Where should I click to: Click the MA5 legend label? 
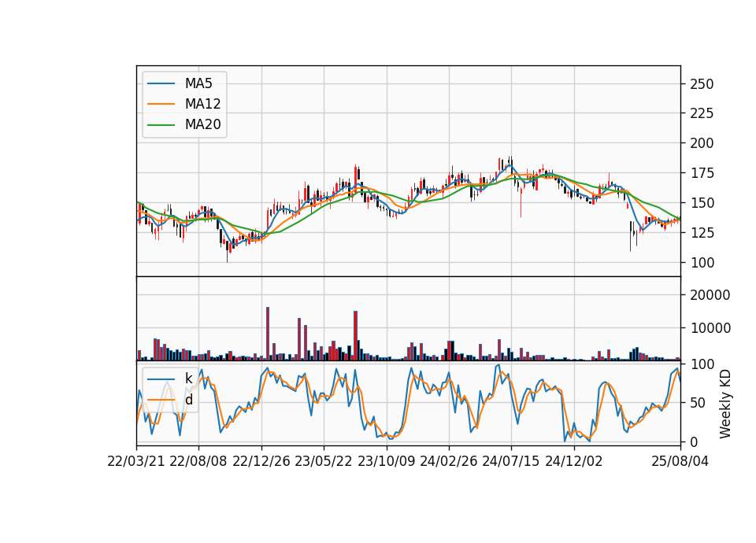[198, 83]
